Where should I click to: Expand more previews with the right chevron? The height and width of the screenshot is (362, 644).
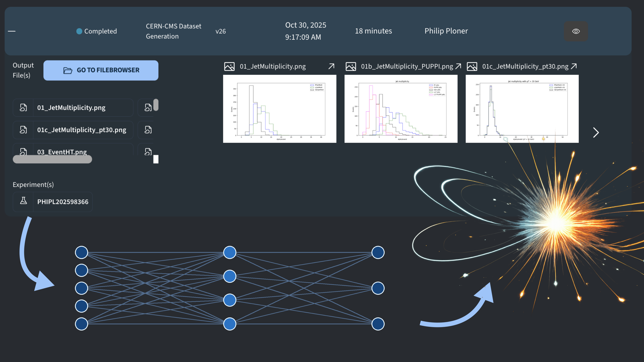coord(596,133)
